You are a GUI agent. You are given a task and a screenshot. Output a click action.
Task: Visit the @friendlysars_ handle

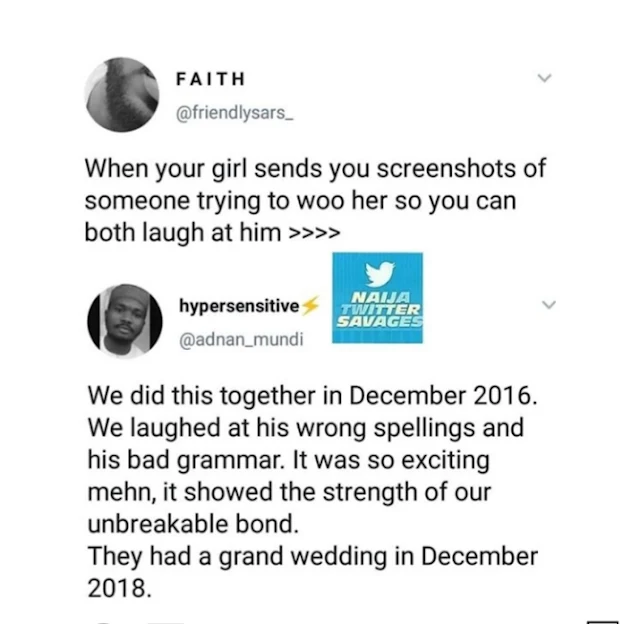coord(235,113)
